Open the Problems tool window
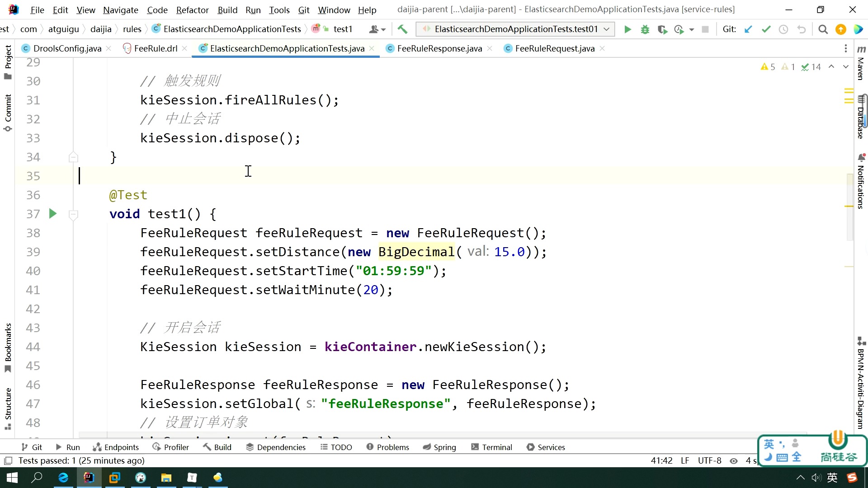Image resolution: width=868 pixels, height=488 pixels. tap(387, 447)
